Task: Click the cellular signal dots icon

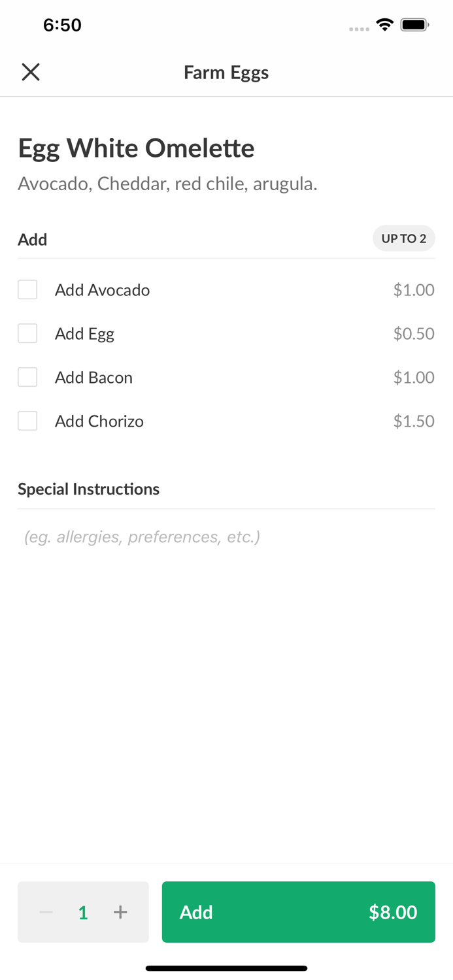Action: coord(360,29)
